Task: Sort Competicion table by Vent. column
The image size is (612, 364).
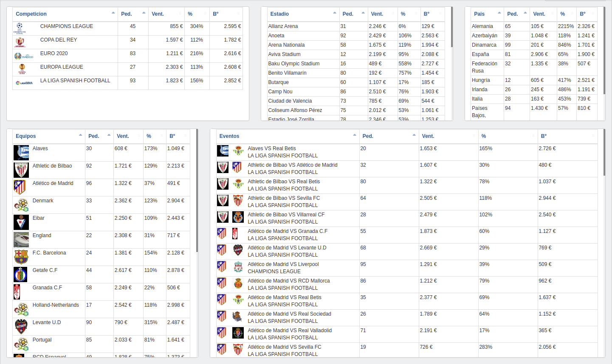Action: tap(166, 14)
